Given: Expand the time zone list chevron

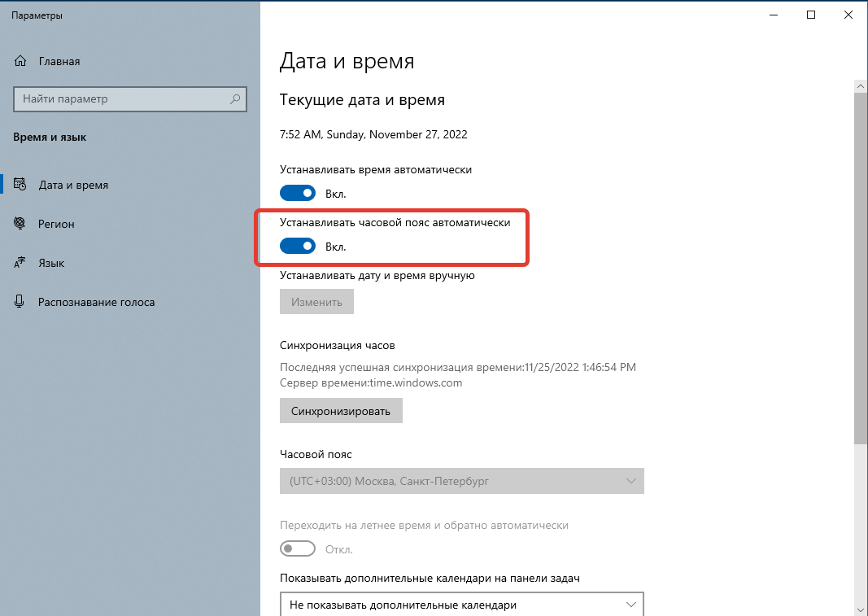Looking at the screenshot, I should 631,481.
